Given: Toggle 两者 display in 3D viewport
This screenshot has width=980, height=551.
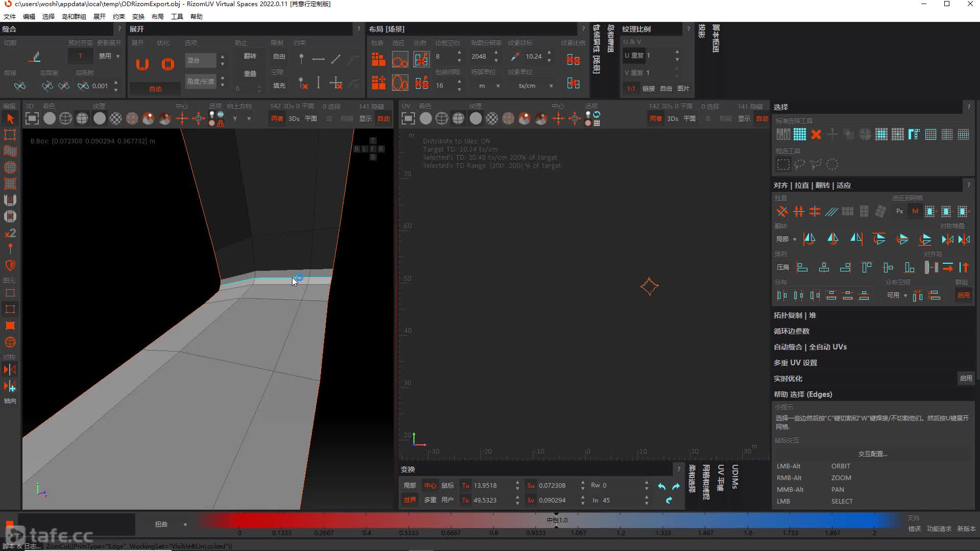Looking at the screenshot, I should (x=277, y=119).
